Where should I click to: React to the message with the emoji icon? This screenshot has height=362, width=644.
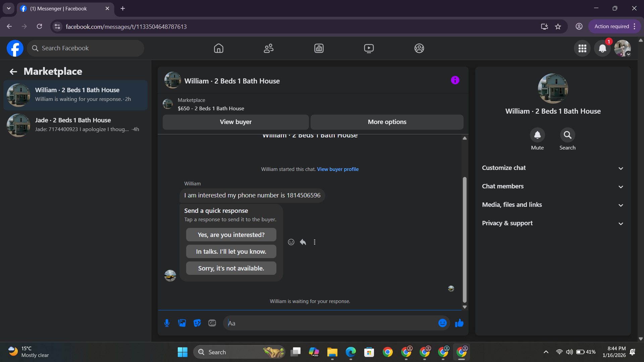(291, 242)
